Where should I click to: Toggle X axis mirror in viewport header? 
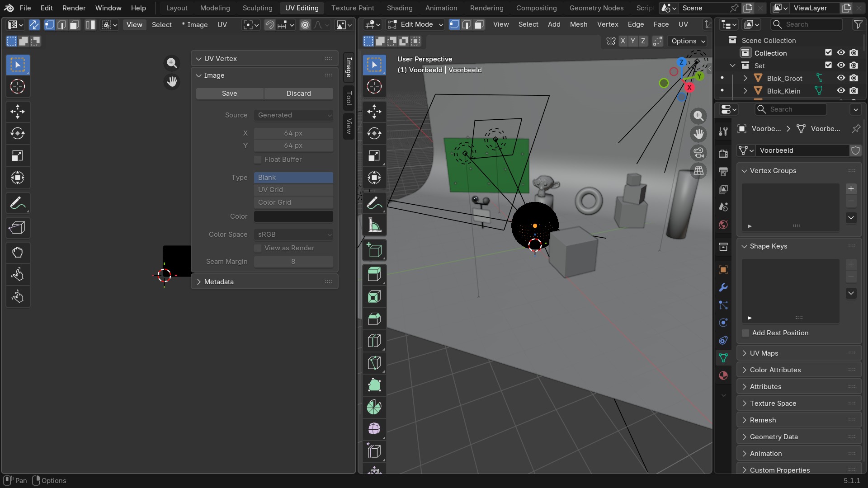click(x=623, y=41)
